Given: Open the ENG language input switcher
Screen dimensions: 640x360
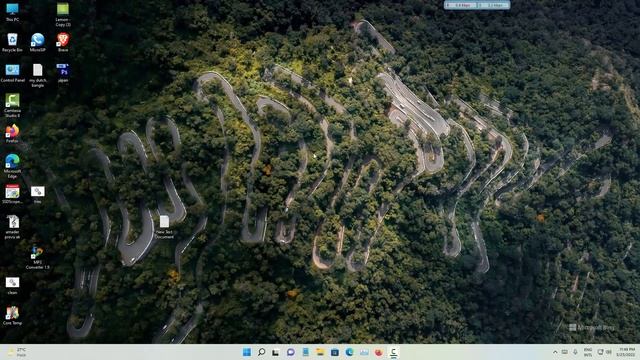Looking at the screenshot, I should click(x=588, y=352).
